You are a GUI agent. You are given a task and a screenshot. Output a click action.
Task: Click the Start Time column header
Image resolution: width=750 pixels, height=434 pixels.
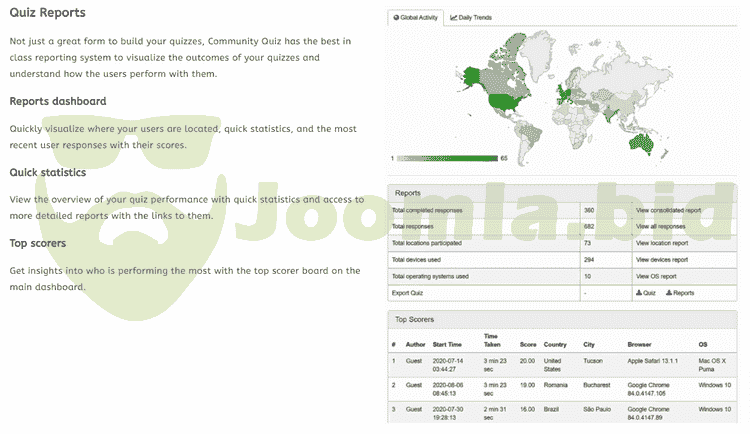tap(447, 345)
